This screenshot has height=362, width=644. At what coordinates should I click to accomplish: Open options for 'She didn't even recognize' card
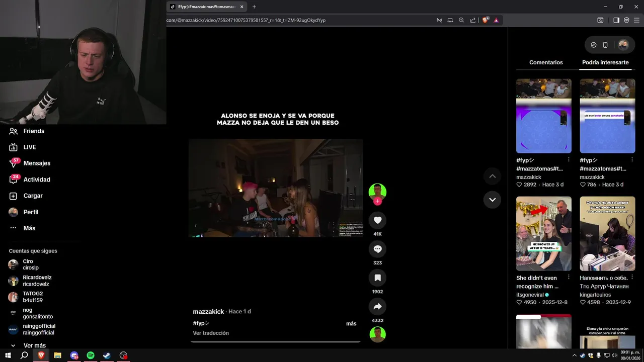569,277
